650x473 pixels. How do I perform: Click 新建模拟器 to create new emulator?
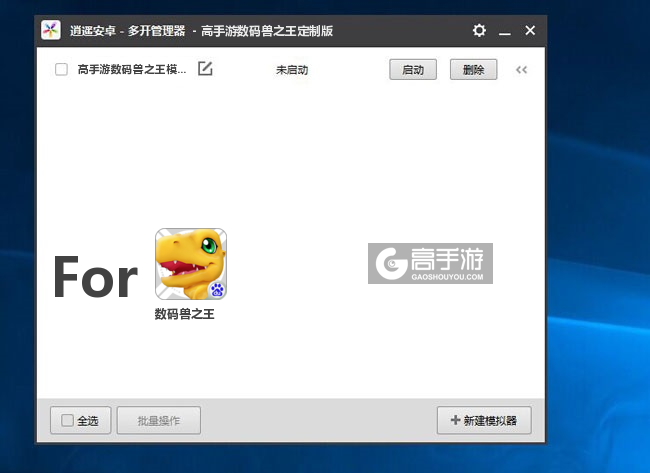(x=484, y=420)
